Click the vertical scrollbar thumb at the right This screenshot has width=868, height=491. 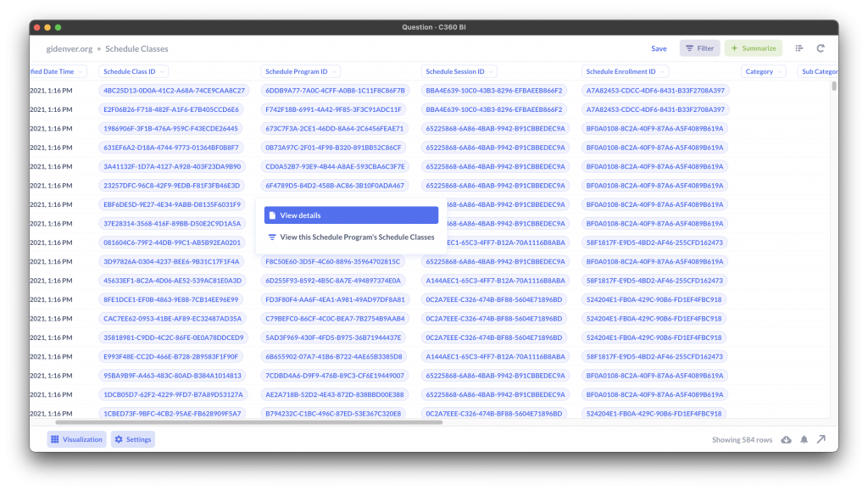point(834,86)
